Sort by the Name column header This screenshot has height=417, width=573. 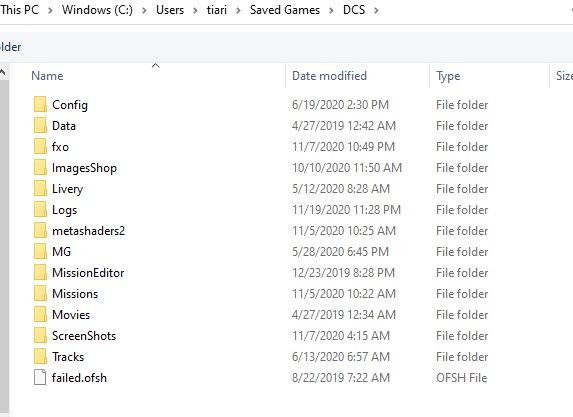(47, 76)
